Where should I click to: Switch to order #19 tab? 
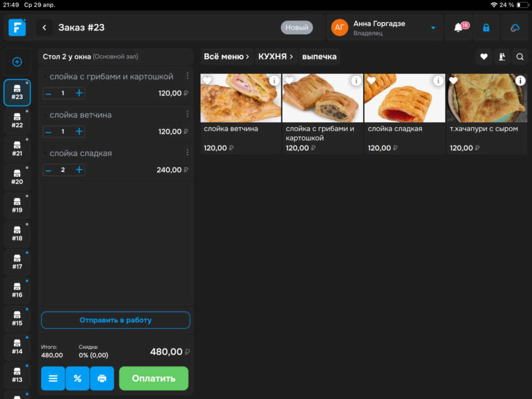click(17, 206)
